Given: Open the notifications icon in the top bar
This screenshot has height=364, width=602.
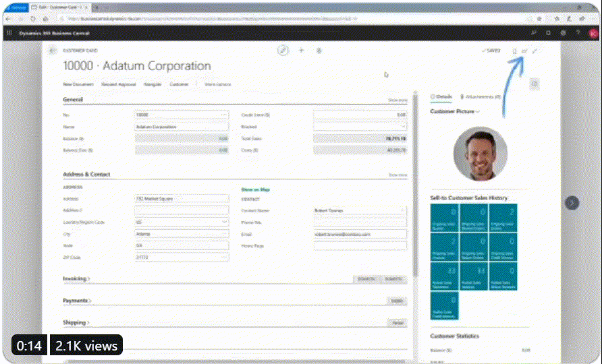Looking at the screenshot, I should (548, 33).
